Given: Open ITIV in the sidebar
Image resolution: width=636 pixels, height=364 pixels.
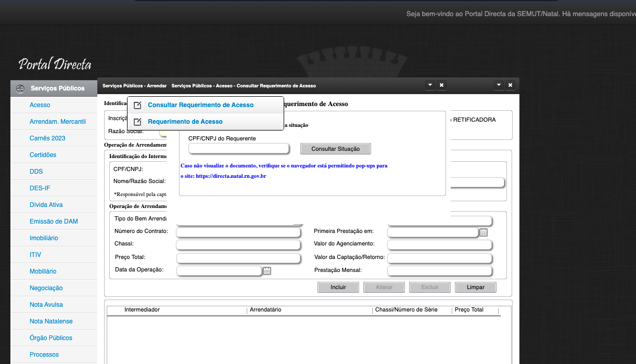Looking at the screenshot, I should coord(35,255).
